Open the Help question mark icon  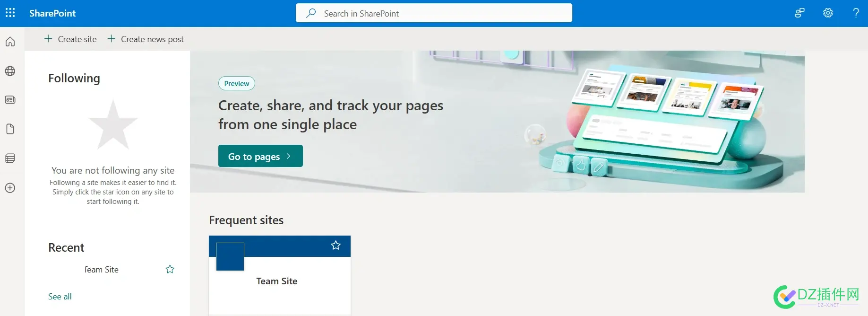pyautogui.click(x=856, y=13)
